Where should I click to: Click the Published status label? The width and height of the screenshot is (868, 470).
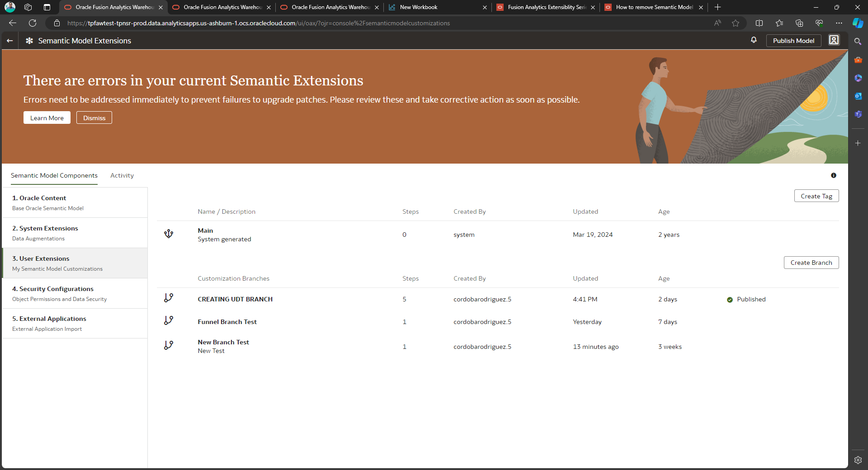[x=751, y=299]
